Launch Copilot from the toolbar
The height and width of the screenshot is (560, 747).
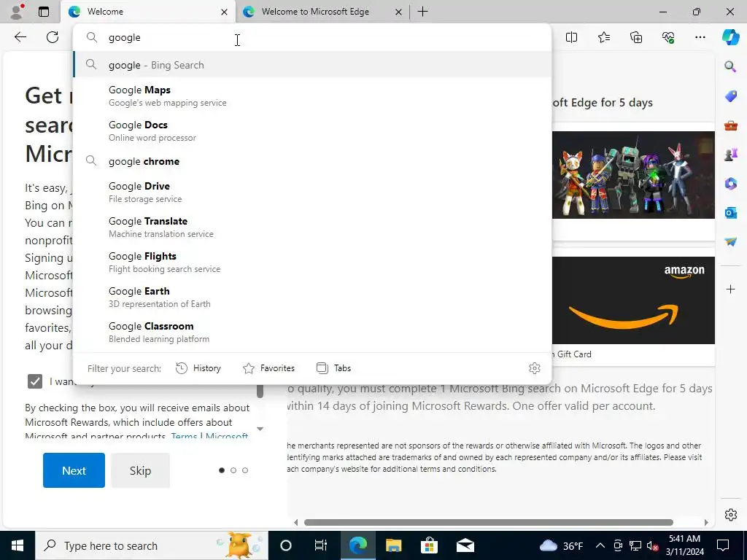point(730,37)
